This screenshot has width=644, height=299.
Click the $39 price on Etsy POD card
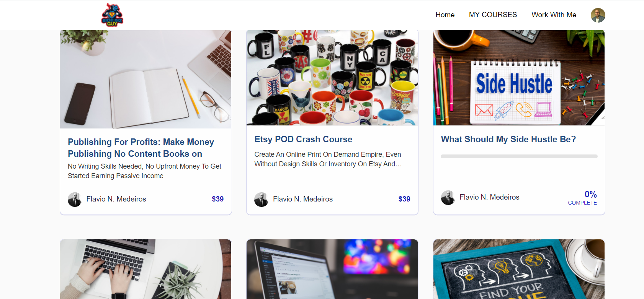[404, 199]
